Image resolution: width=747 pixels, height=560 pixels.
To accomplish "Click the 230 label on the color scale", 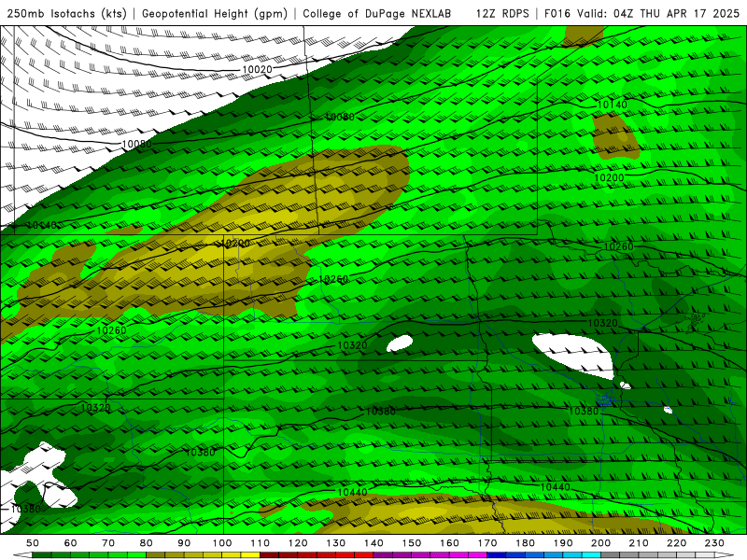I will point(714,543).
